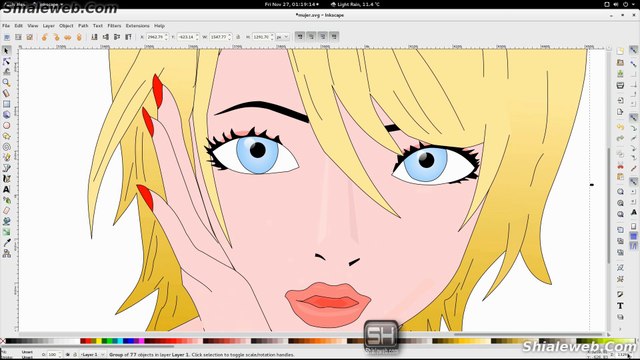The height and width of the screenshot is (360, 640).
Task: Click the Undo icon in commands bar
Action: click(620, 127)
